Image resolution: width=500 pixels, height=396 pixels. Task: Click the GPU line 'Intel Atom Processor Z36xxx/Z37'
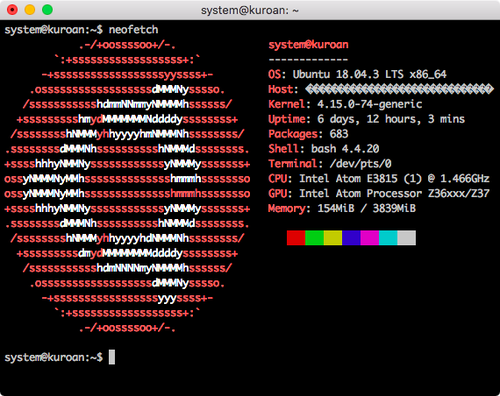379,194
